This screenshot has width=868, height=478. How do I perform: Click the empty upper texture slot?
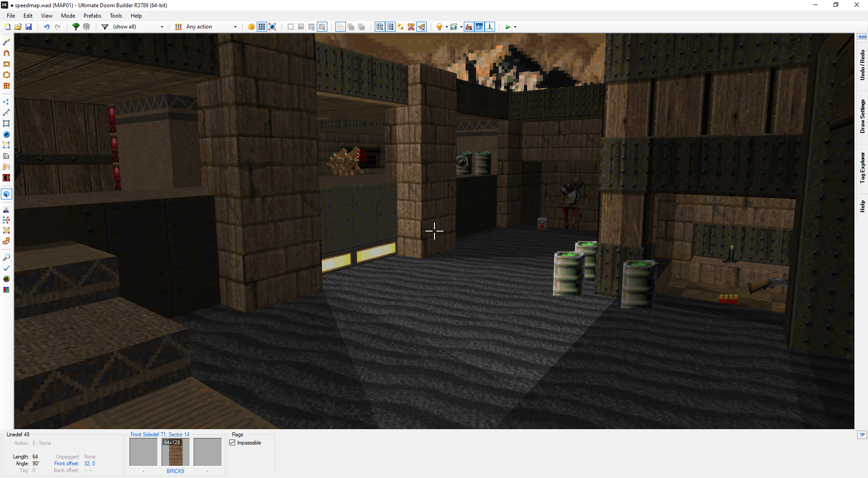click(x=143, y=452)
